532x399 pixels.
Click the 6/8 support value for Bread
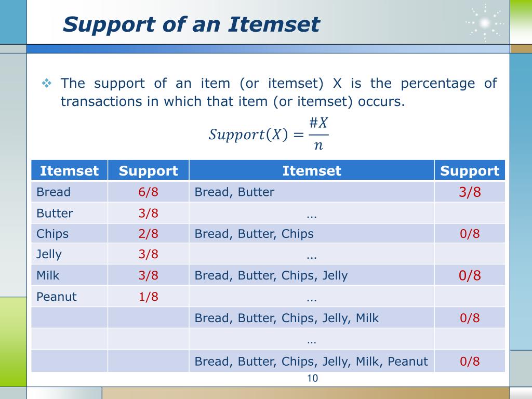[148, 192]
